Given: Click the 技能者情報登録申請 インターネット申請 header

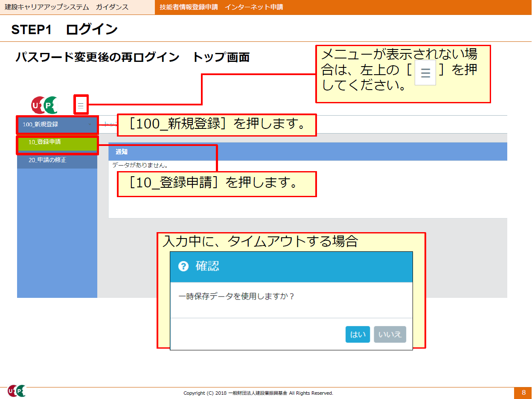Looking at the screenshot, I should coord(221,7).
